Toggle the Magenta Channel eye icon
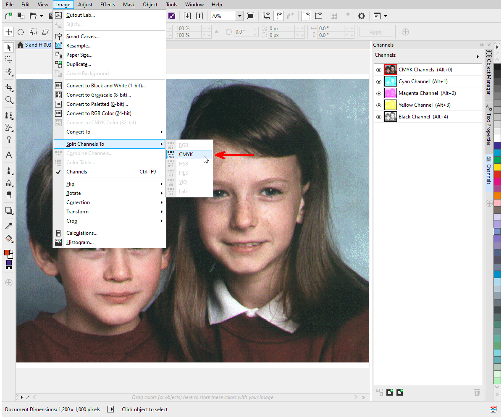The height and width of the screenshot is (420, 504). point(378,93)
